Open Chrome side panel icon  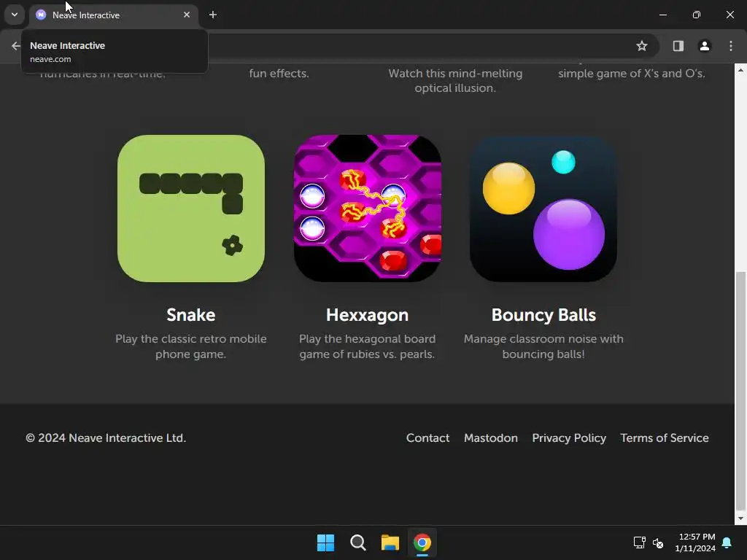(x=678, y=46)
